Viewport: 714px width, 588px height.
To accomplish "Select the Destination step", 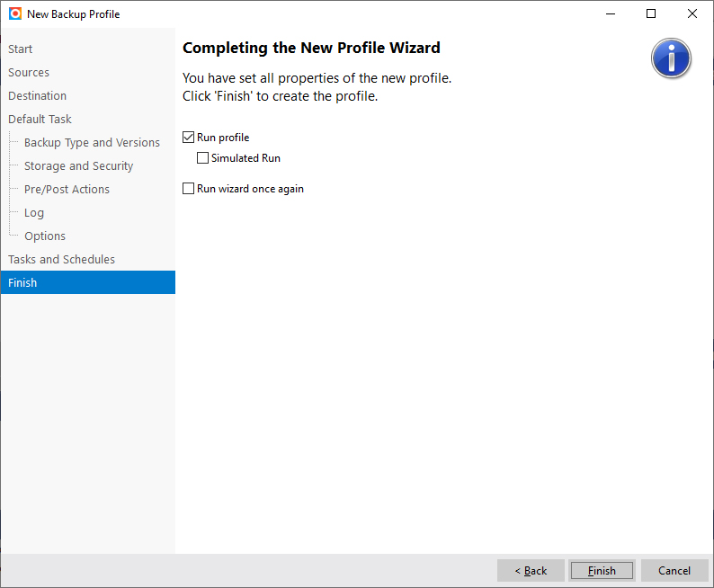I will [37, 96].
